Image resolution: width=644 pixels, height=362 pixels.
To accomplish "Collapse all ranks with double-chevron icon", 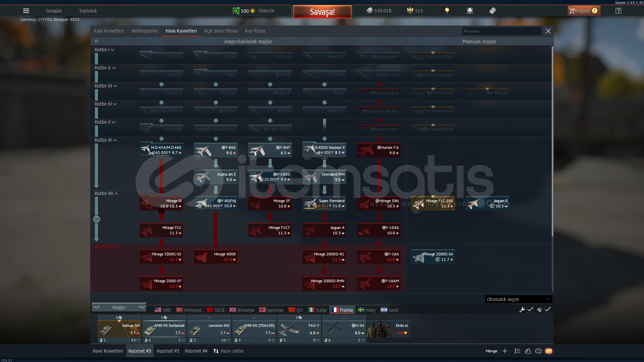I will click(96, 42).
